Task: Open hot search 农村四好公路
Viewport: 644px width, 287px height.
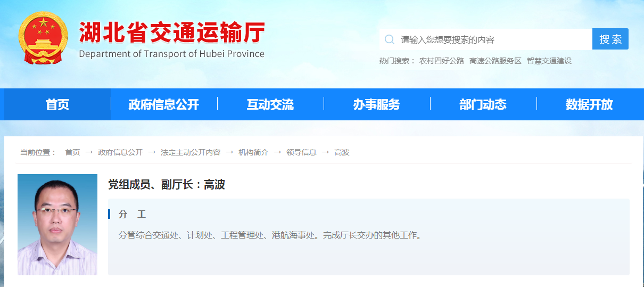Action: pyautogui.click(x=442, y=61)
